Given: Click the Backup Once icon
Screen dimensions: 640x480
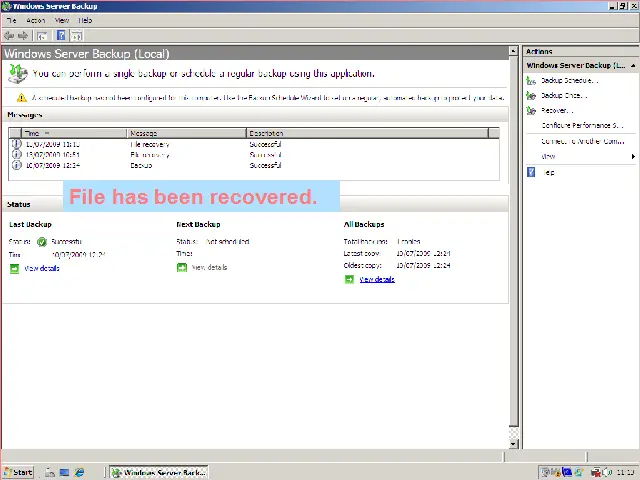Looking at the screenshot, I should point(531,96).
